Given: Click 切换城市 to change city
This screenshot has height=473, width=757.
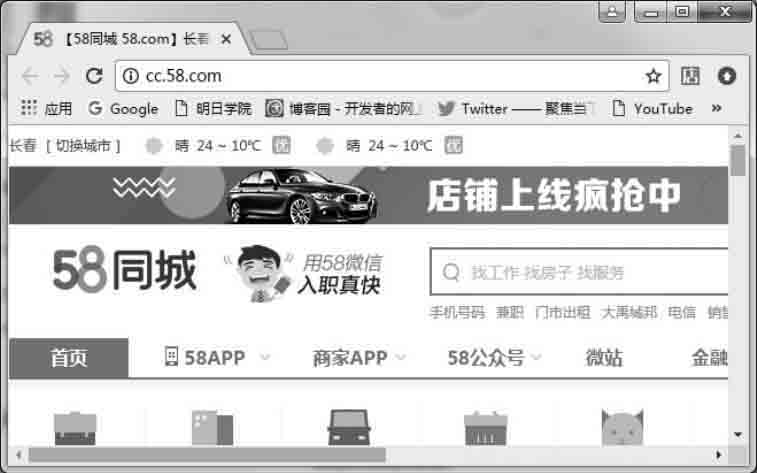Looking at the screenshot, I should pyautogui.click(x=83, y=145).
